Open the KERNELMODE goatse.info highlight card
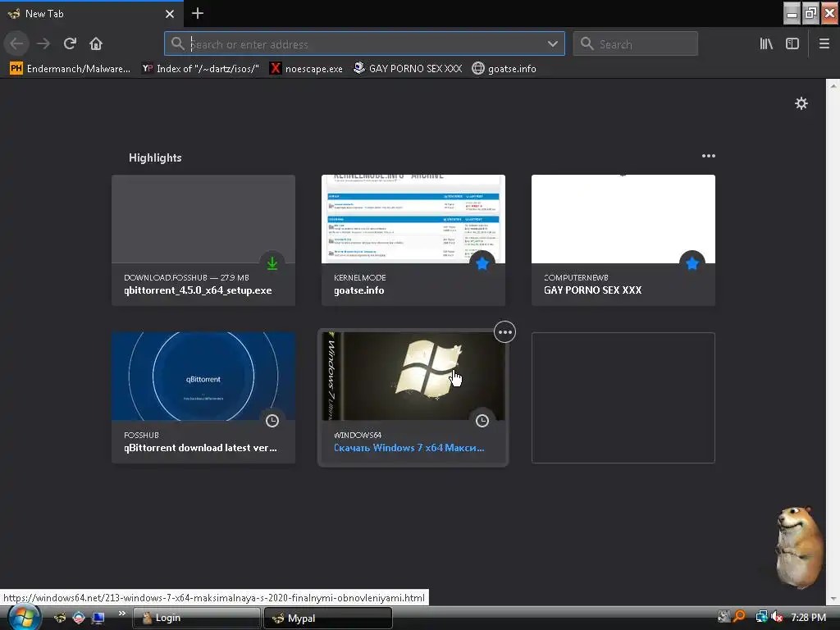840x630 pixels. click(413, 240)
